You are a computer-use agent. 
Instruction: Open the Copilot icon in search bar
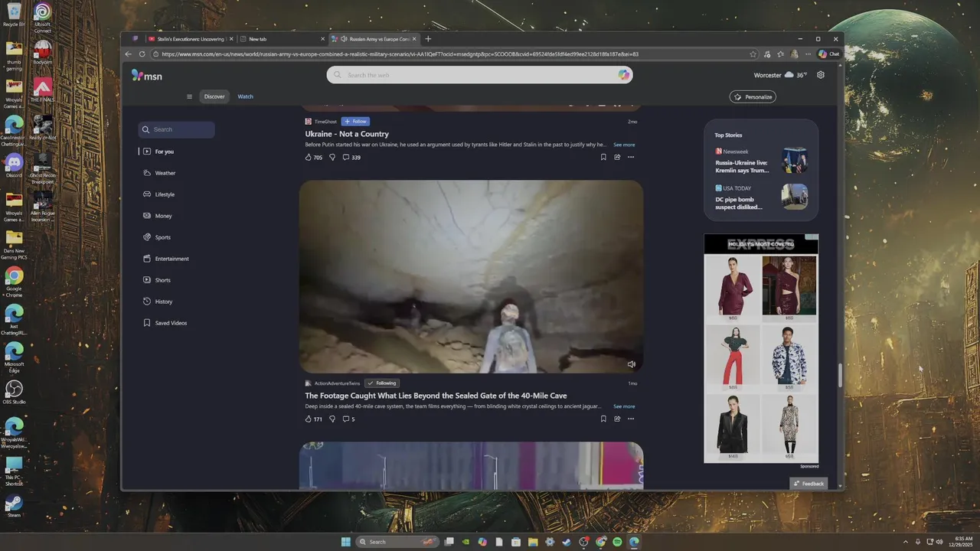[624, 75]
